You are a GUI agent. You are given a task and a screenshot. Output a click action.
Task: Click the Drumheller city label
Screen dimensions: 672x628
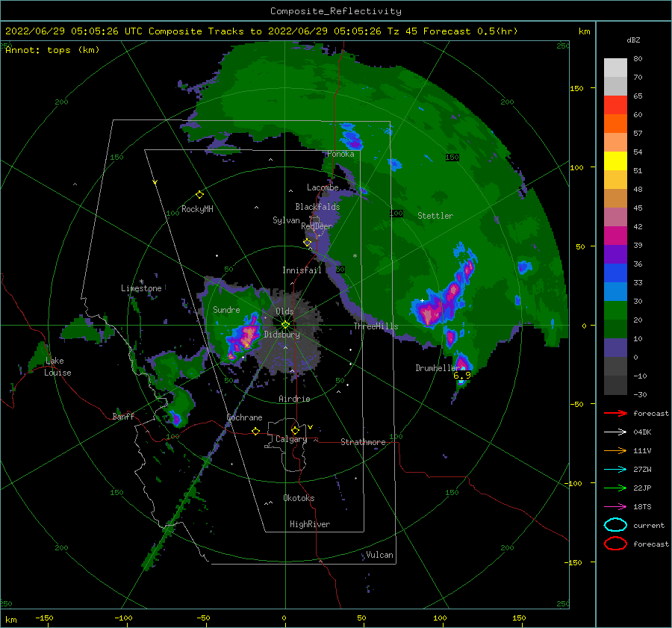coord(437,368)
